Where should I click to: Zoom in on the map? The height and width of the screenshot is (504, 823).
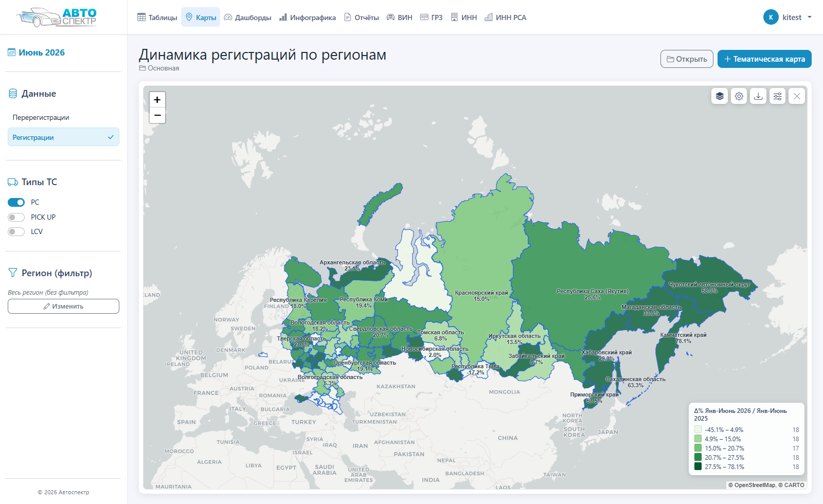click(157, 100)
